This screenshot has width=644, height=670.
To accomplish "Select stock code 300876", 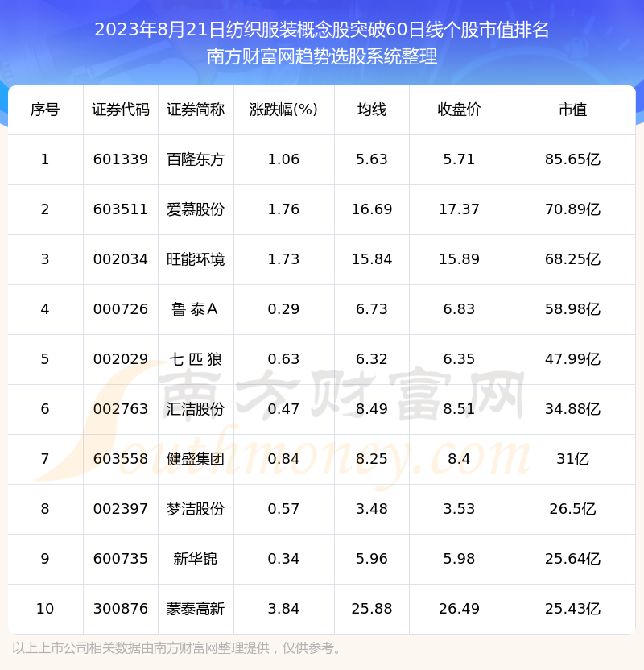I will point(121,609).
